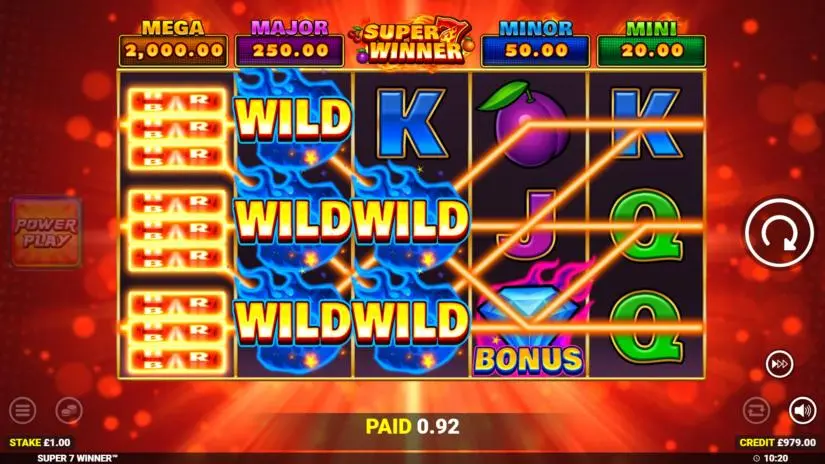This screenshot has height=464, width=825.
Task: Click the Super 7 Winner logo
Action: point(413,43)
